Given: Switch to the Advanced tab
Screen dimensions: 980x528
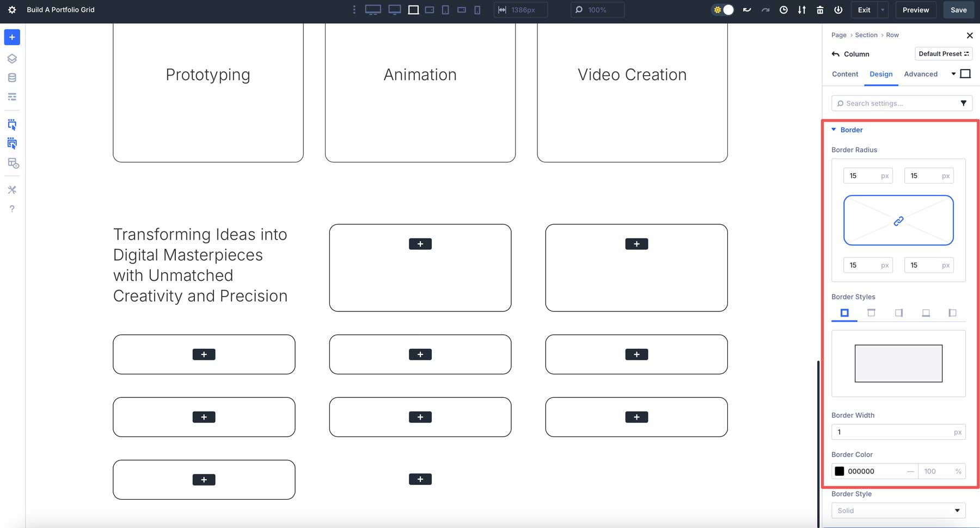Looking at the screenshot, I should [921, 74].
